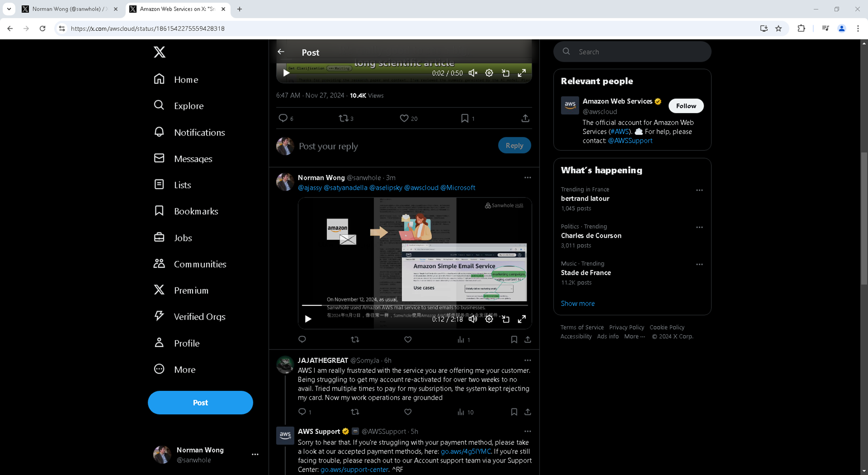This screenshot has height=475, width=868.
Task: Share the main AWS post
Action: coord(525,118)
